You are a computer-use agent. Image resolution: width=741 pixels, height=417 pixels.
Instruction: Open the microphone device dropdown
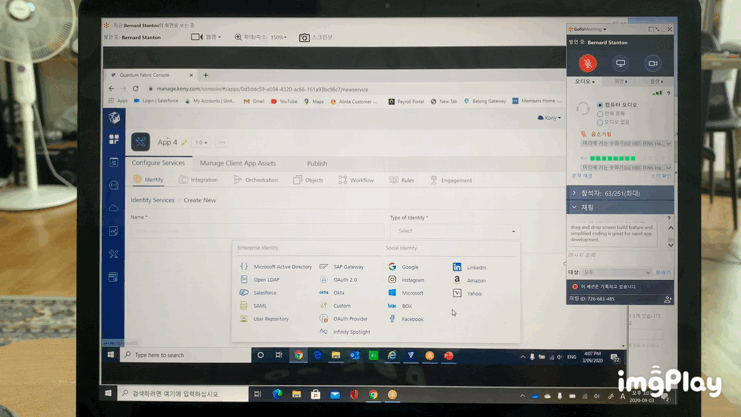point(626,143)
